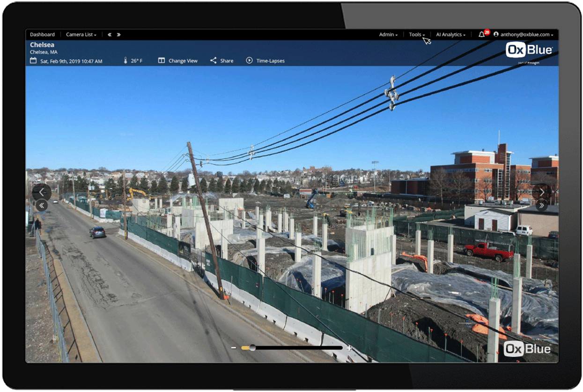583x392 pixels.
Task: Advance to the next image with right arrow
Action: [542, 192]
